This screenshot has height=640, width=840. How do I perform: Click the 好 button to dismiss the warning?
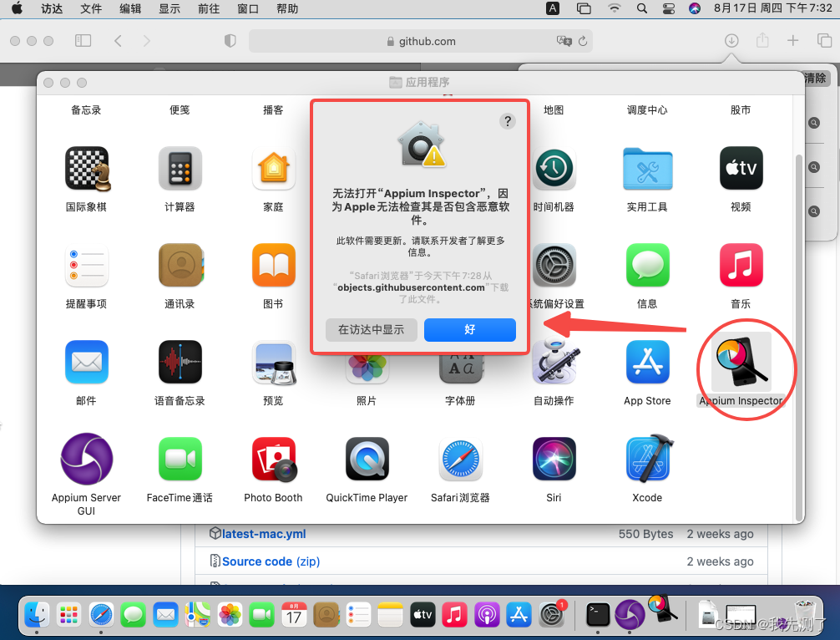pos(469,330)
